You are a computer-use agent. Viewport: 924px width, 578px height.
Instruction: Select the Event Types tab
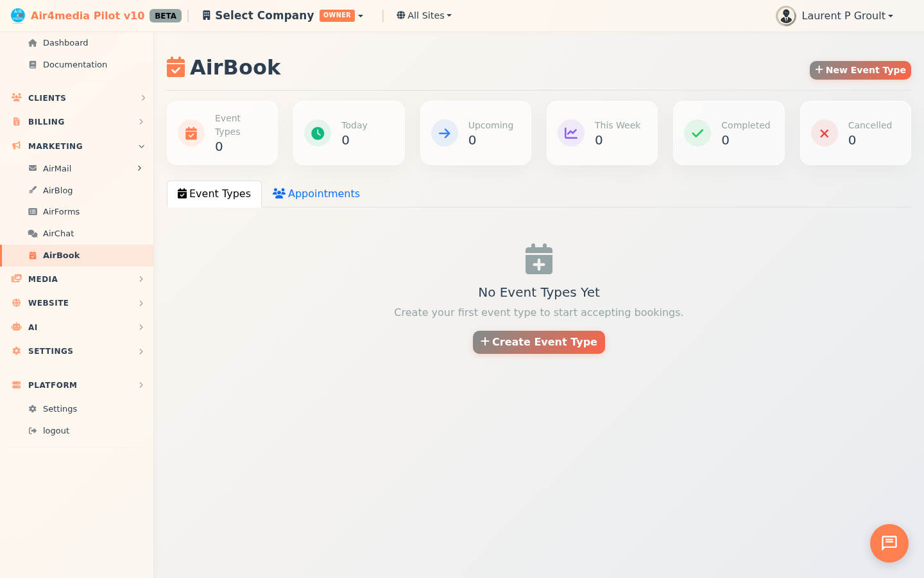click(x=214, y=193)
